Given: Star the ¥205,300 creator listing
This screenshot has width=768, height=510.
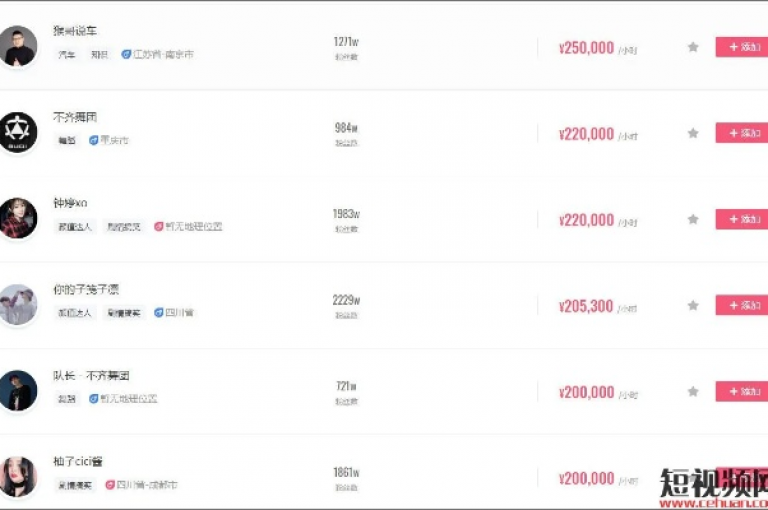Looking at the screenshot, I should (693, 305).
